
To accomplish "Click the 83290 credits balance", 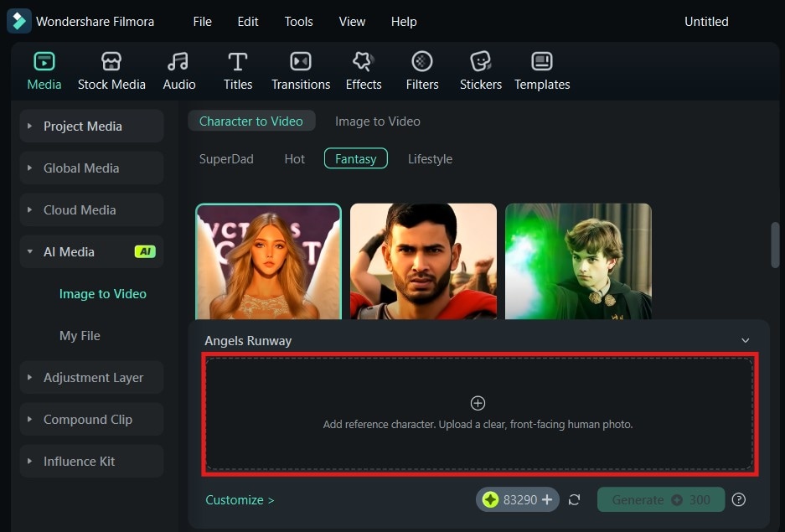I will click(519, 499).
